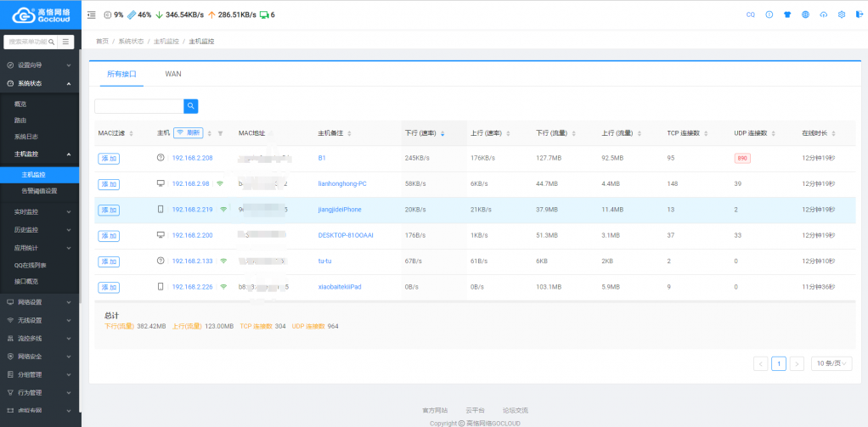Click the globe language icon
This screenshot has height=427, width=868.
(x=805, y=15)
